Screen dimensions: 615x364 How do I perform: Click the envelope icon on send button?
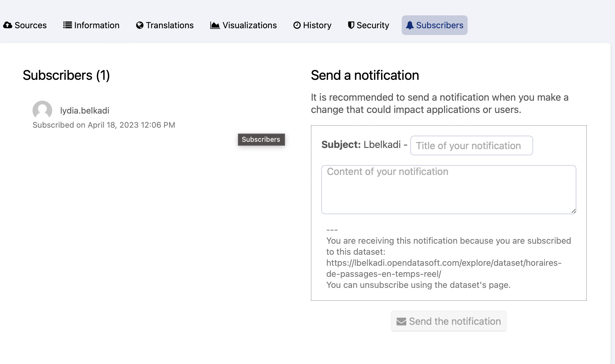pyautogui.click(x=401, y=321)
